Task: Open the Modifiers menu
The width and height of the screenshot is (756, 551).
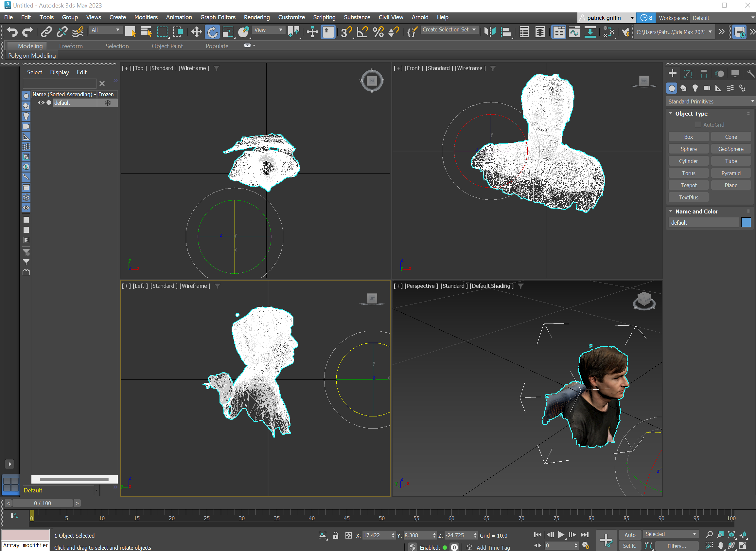Action: 145,17
